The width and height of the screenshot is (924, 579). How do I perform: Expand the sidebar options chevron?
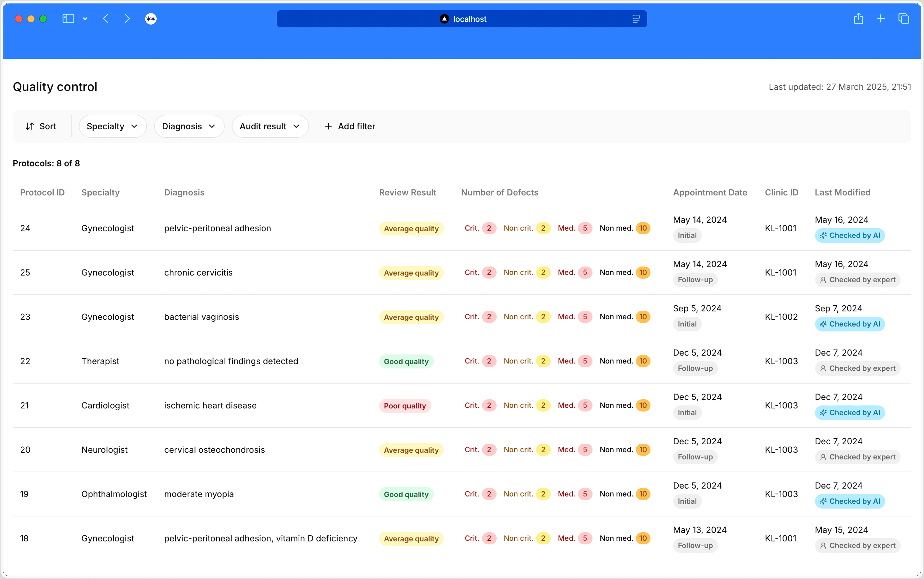[85, 19]
